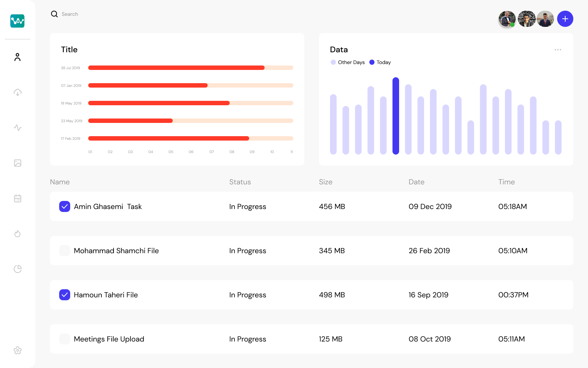This screenshot has width=588, height=368.
Task: Open the three-dot menu on Data panel
Action: [558, 49]
